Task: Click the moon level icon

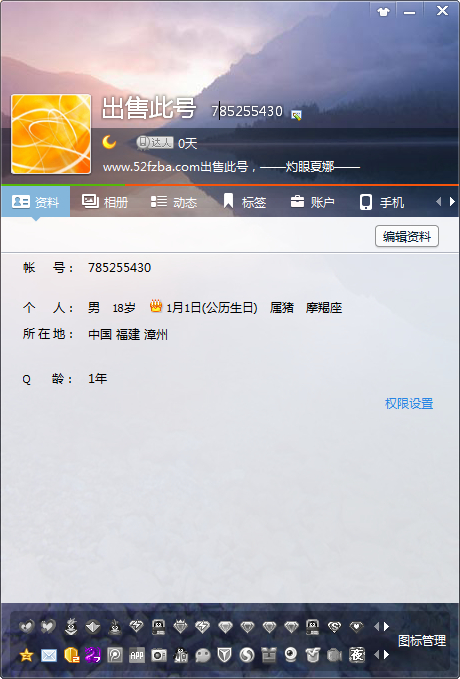Action: click(x=109, y=142)
